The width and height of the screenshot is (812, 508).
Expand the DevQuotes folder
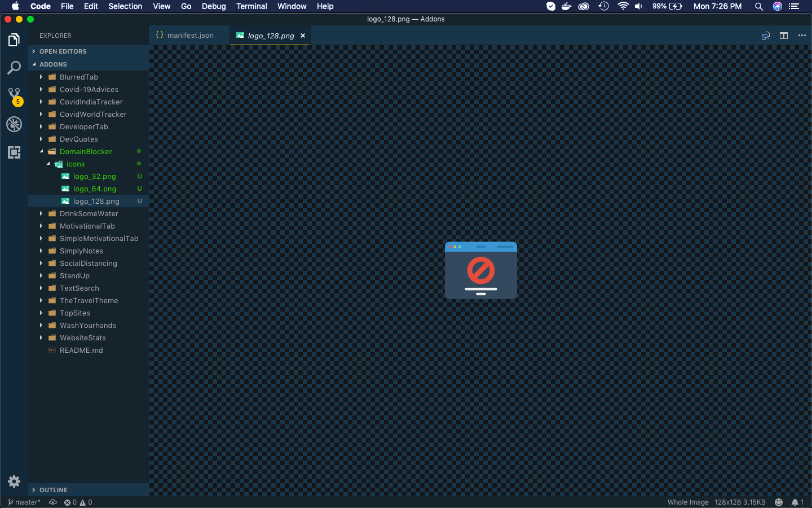pyautogui.click(x=89, y=139)
